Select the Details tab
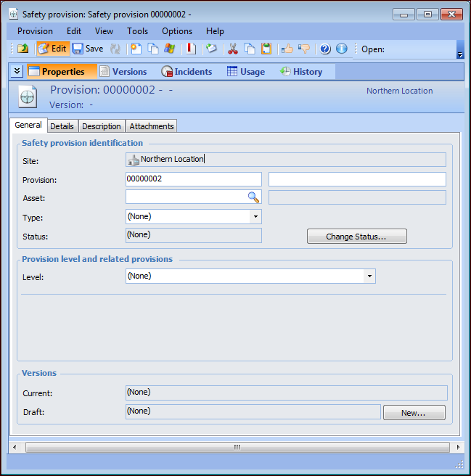 (62, 126)
